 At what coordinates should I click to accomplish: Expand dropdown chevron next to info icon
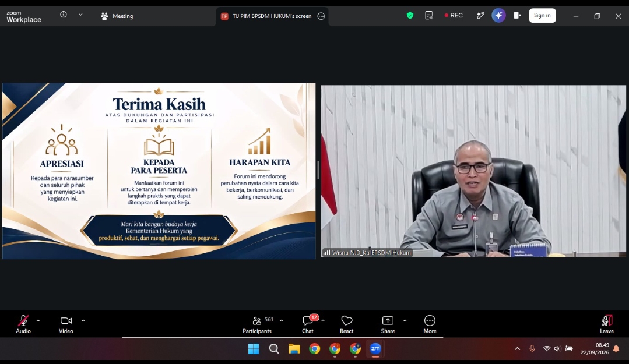click(x=80, y=15)
